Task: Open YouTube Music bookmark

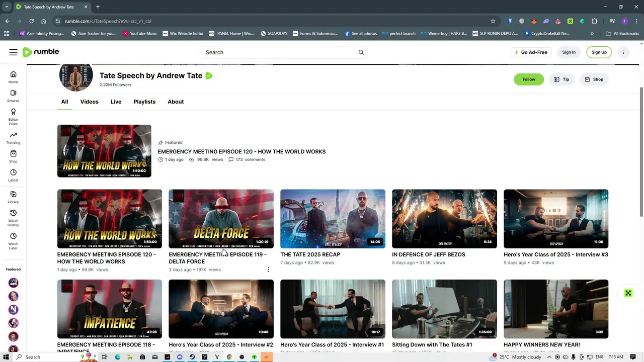Action: (x=140, y=34)
